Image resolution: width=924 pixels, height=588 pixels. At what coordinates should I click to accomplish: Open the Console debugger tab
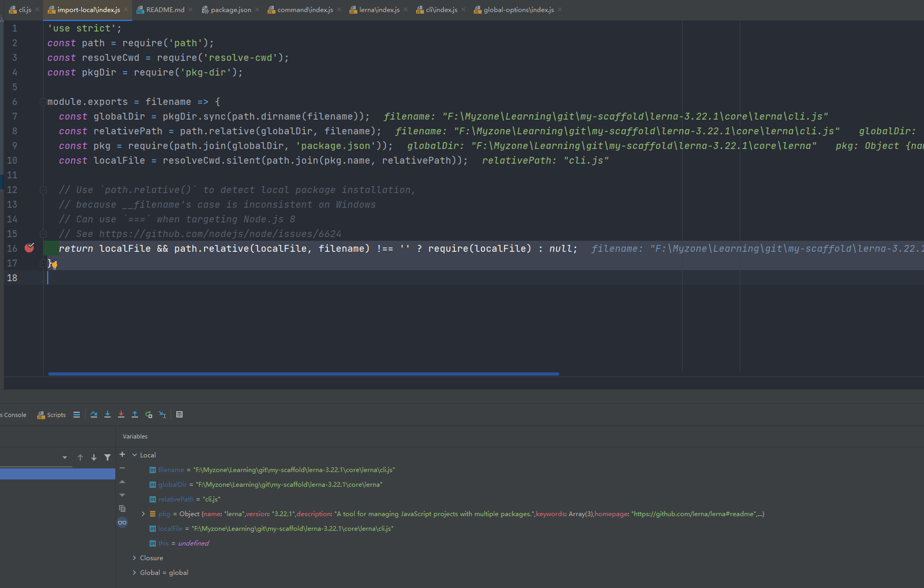coord(14,415)
